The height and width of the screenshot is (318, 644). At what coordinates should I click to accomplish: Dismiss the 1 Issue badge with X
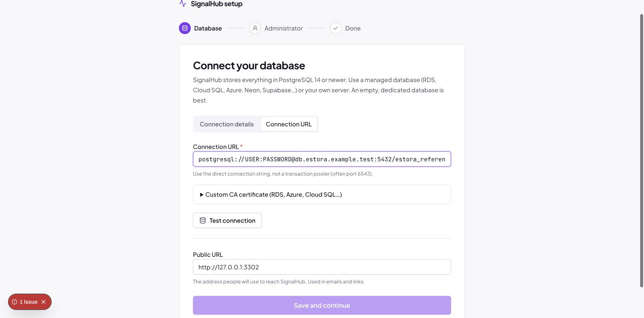pos(43,302)
